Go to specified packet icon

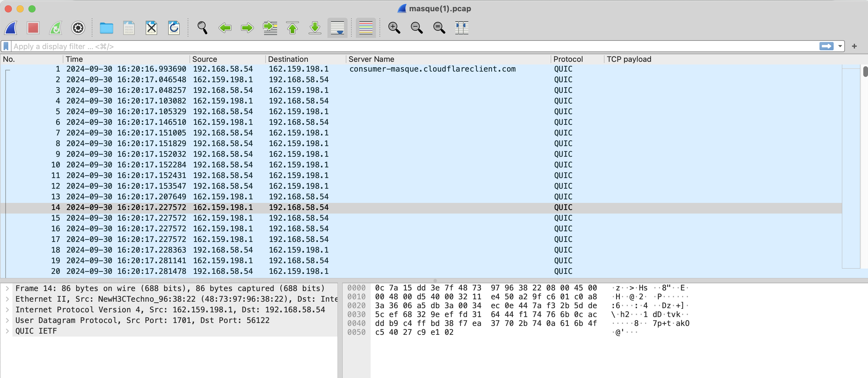tap(270, 28)
